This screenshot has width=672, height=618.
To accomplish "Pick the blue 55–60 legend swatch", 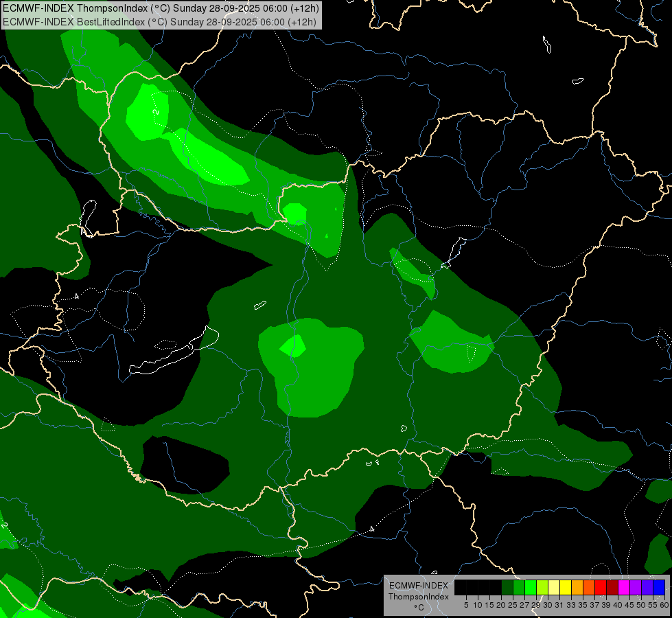I will [x=659, y=587].
